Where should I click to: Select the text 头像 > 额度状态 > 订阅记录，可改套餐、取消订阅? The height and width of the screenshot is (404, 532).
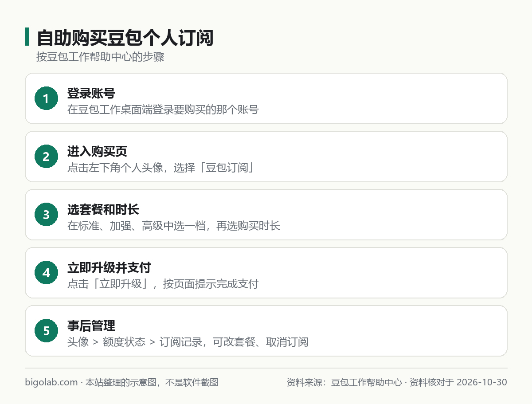point(188,342)
